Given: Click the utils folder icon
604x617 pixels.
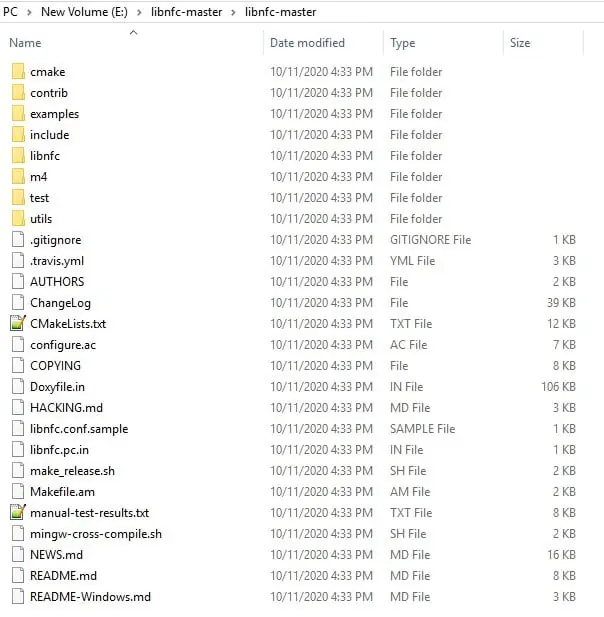Looking at the screenshot, I should (17, 219).
